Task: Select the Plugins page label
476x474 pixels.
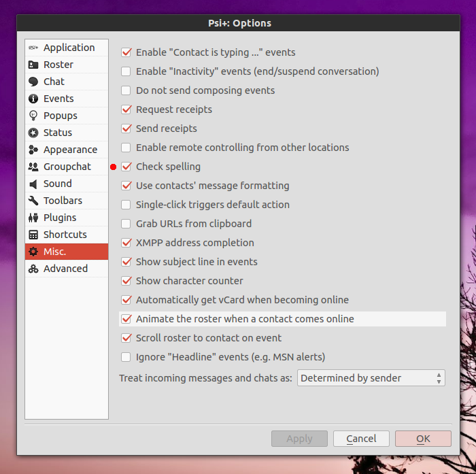Action: pos(60,218)
